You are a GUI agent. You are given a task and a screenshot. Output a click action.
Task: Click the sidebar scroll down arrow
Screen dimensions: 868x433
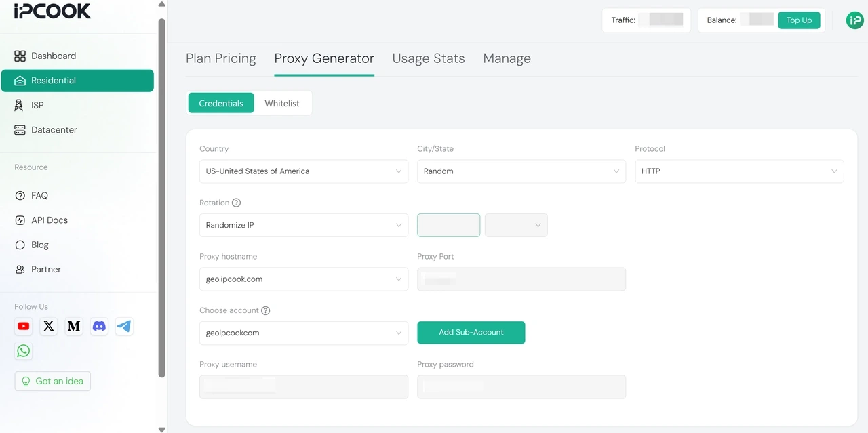pos(161,429)
